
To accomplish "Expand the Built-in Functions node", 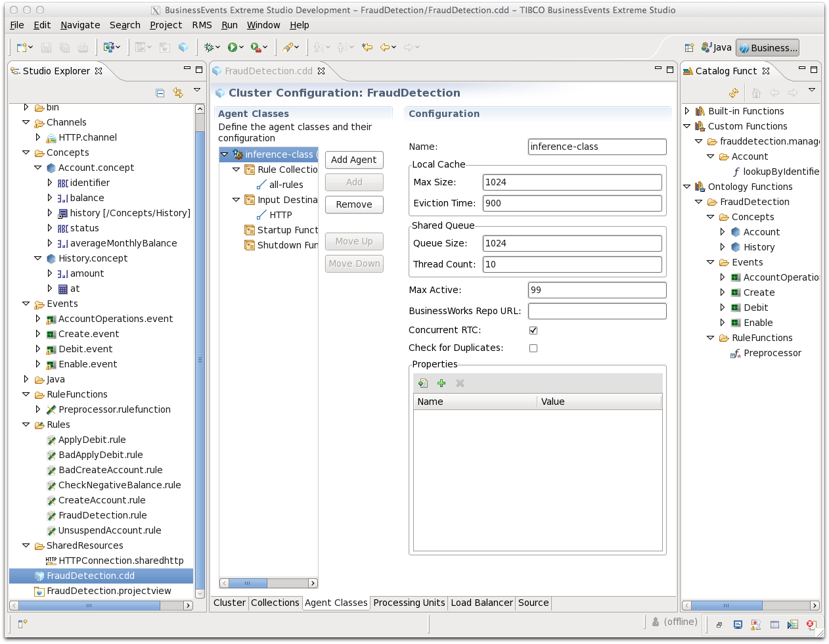I will tap(687, 111).
